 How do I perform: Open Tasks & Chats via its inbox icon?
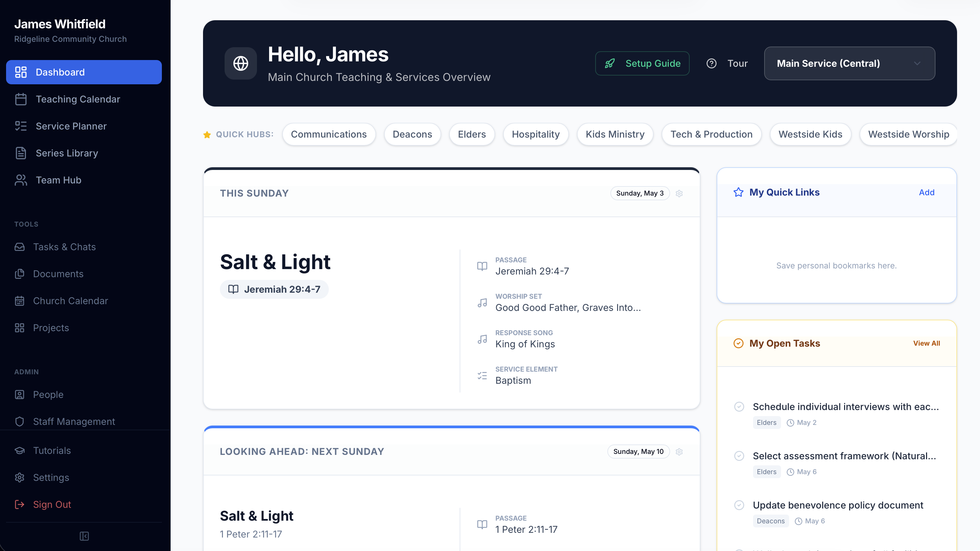coord(20,246)
